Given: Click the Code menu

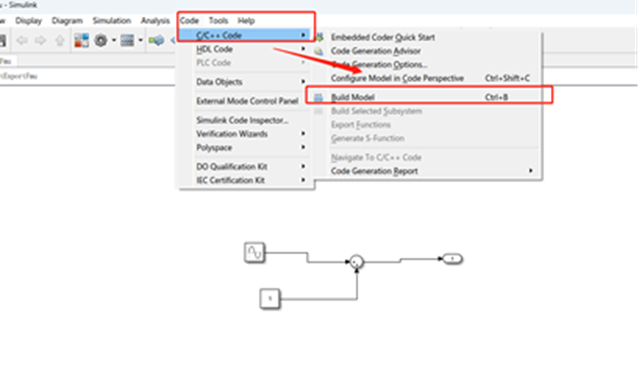Looking at the screenshot, I should pos(189,21).
